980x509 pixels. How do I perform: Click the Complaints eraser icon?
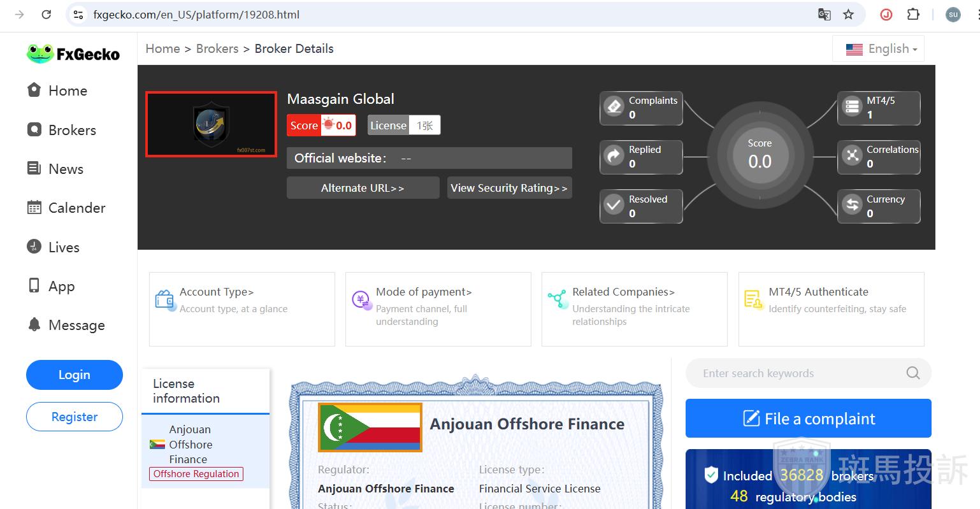pos(614,106)
